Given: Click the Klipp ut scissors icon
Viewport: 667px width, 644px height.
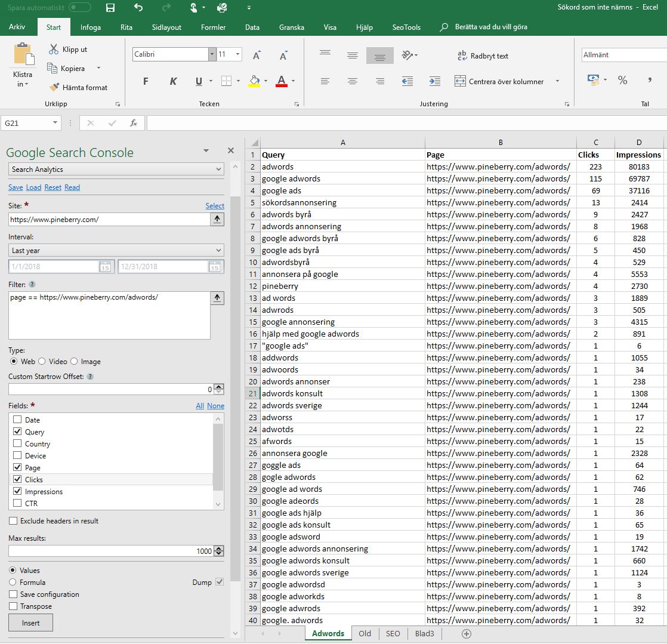Looking at the screenshot, I should pyautogui.click(x=53, y=49).
